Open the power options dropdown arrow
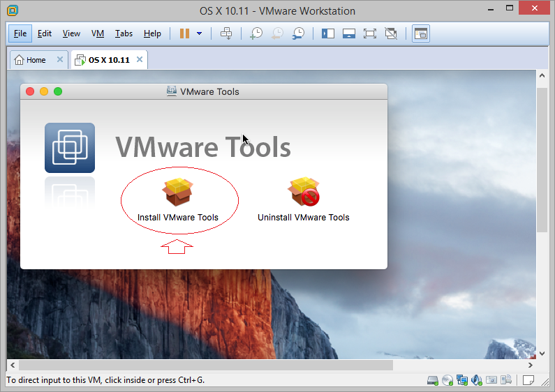 coord(199,33)
